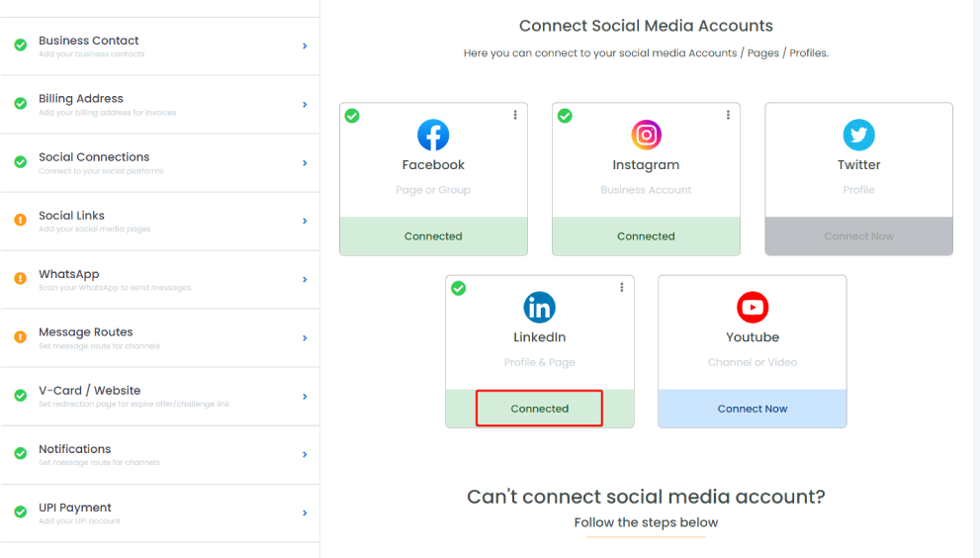Viewport: 980px width, 558px height.
Task: Open the Social Links menu item
Action: coord(160,222)
